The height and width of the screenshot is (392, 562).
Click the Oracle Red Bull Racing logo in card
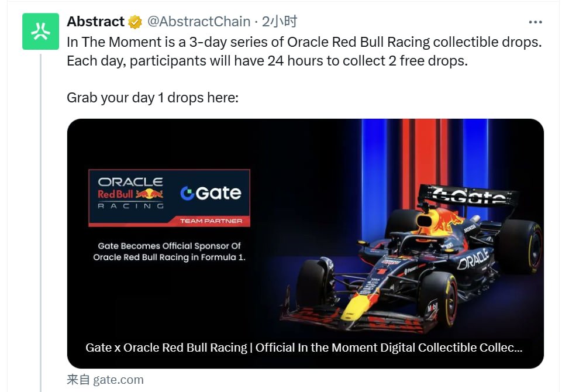[x=130, y=193]
